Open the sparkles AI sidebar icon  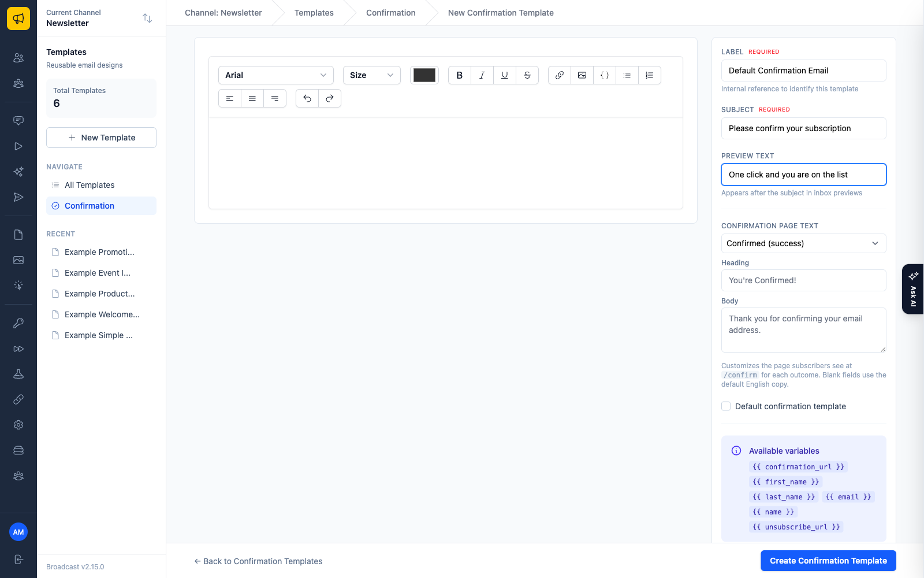pos(18,172)
